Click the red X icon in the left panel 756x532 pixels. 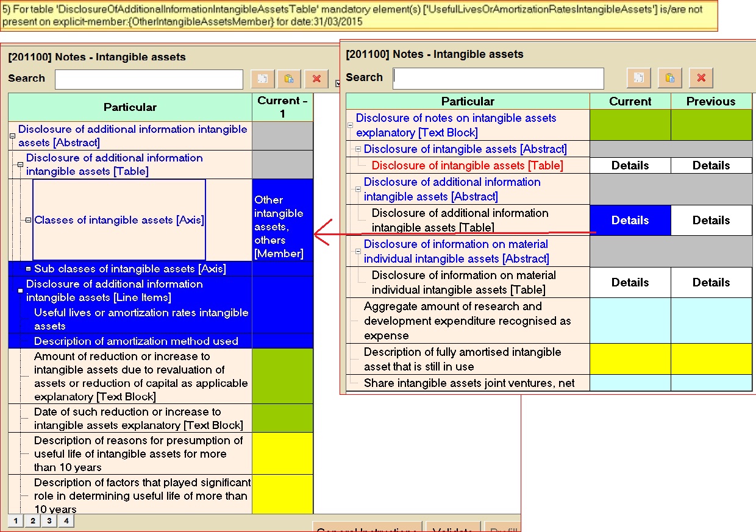pos(316,79)
